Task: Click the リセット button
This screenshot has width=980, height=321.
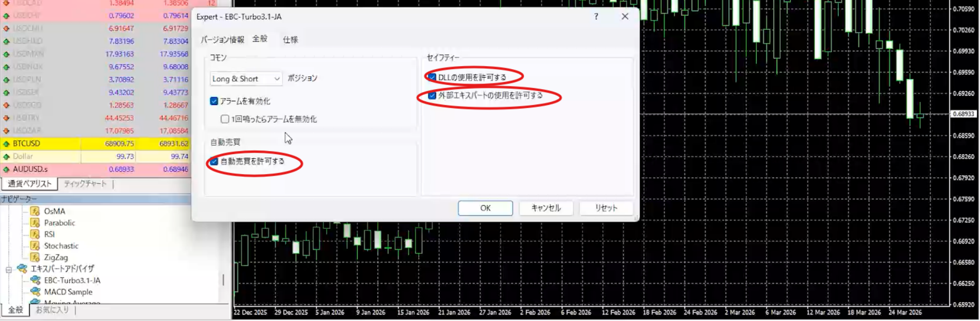Action: [606, 208]
